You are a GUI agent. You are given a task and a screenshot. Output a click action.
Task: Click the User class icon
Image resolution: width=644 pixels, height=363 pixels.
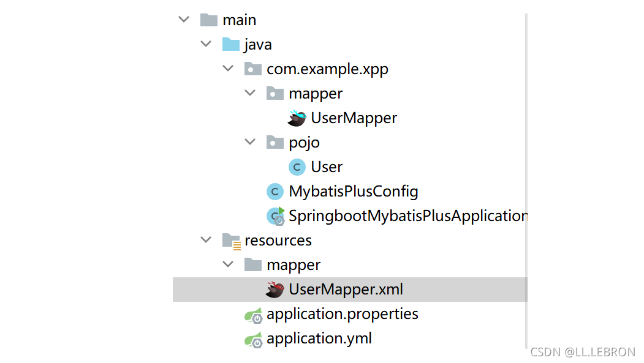point(297,167)
